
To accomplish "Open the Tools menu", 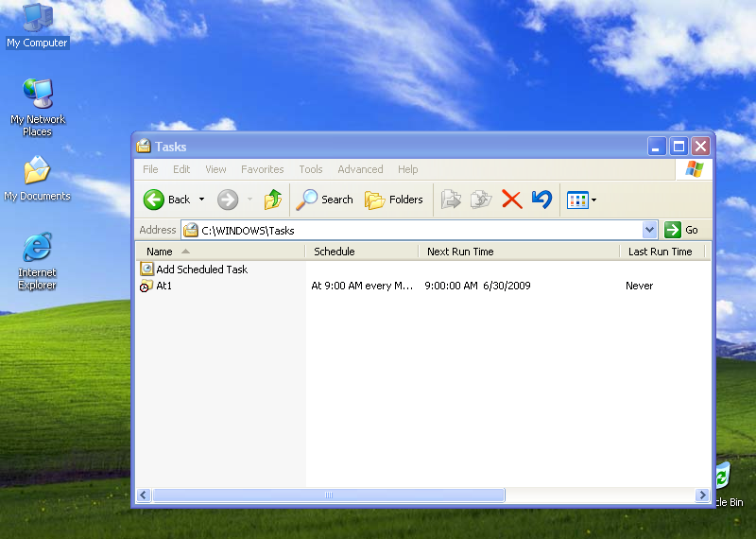I will tap(311, 169).
